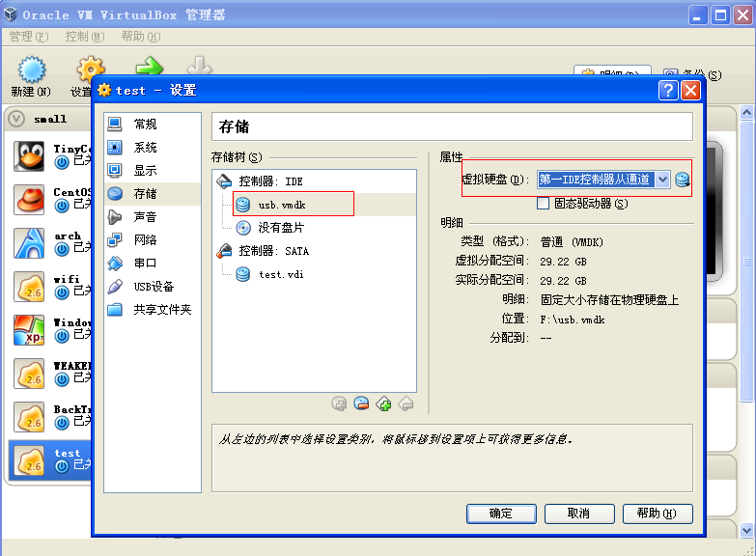
Task: Open the 系统 (System) settings category
Action: point(152,148)
